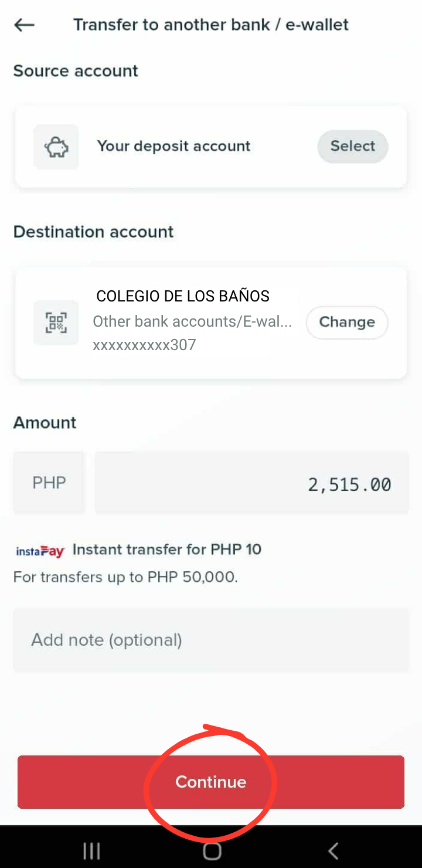Click the InstaPay logo
The image size is (422, 868).
click(x=40, y=551)
